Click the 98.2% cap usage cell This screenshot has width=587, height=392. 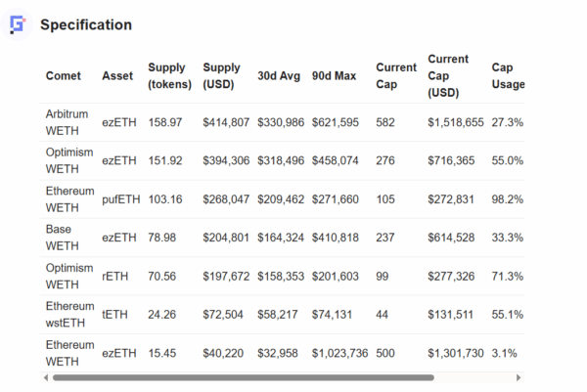point(507,199)
